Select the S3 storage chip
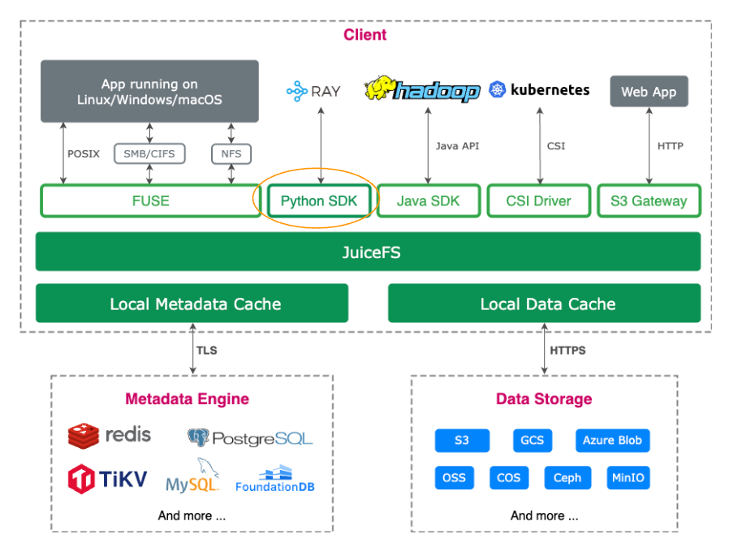 (462, 440)
